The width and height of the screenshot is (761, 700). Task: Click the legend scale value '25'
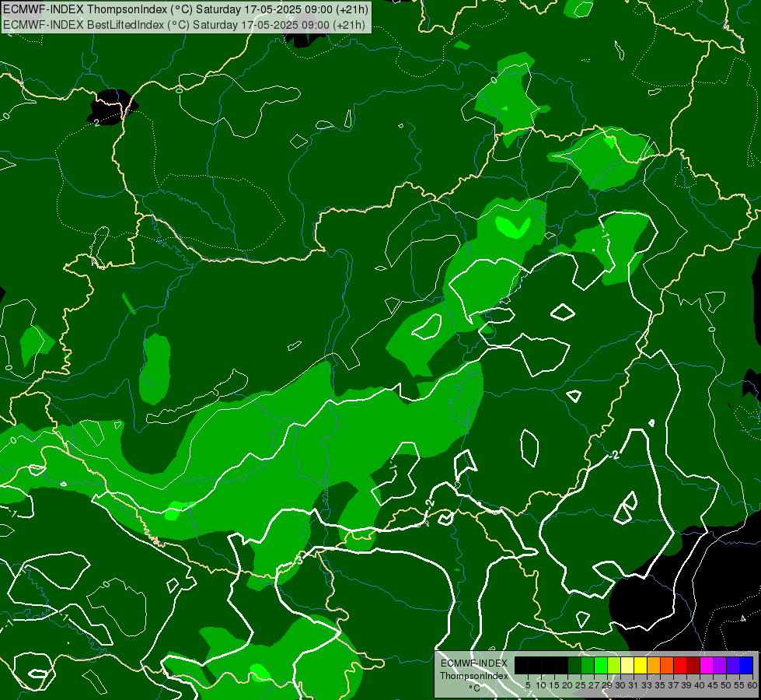581,685
